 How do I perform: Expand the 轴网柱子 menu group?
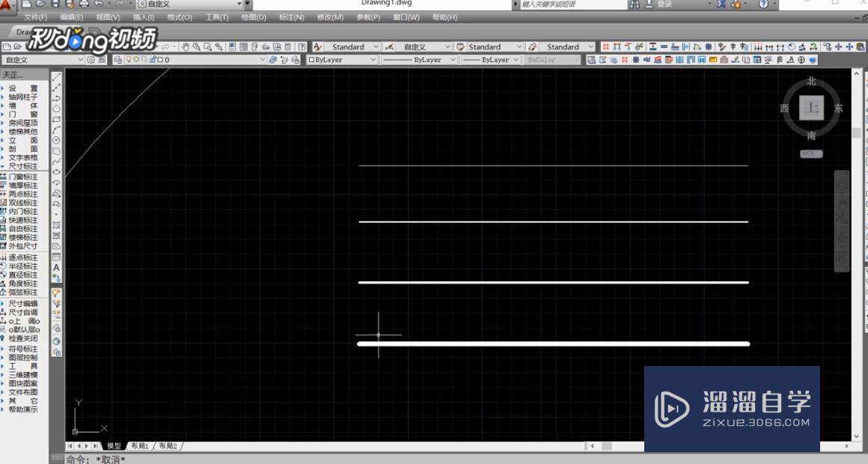point(22,97)
